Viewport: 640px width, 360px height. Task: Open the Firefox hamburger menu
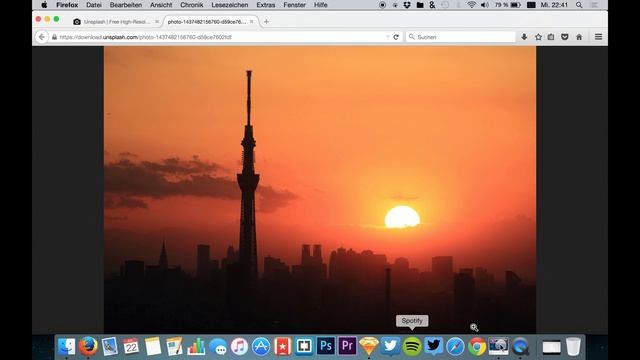[x=598, y=37]
